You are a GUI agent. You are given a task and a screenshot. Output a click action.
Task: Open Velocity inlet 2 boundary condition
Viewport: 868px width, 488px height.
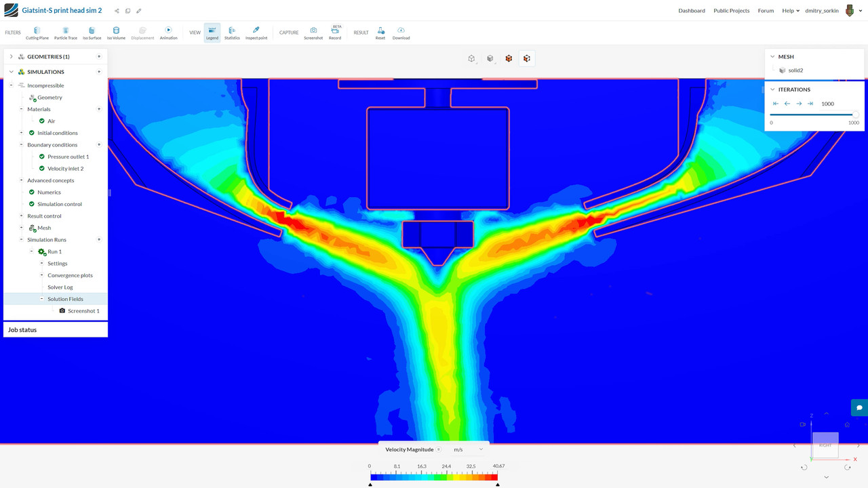tap(66, 169)
